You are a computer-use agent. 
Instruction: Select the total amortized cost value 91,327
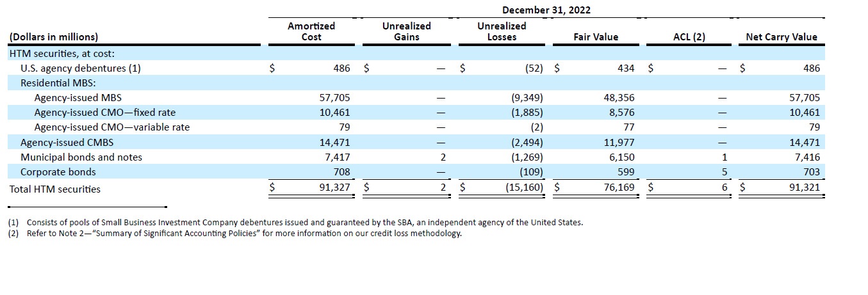[x=333, y=188]
